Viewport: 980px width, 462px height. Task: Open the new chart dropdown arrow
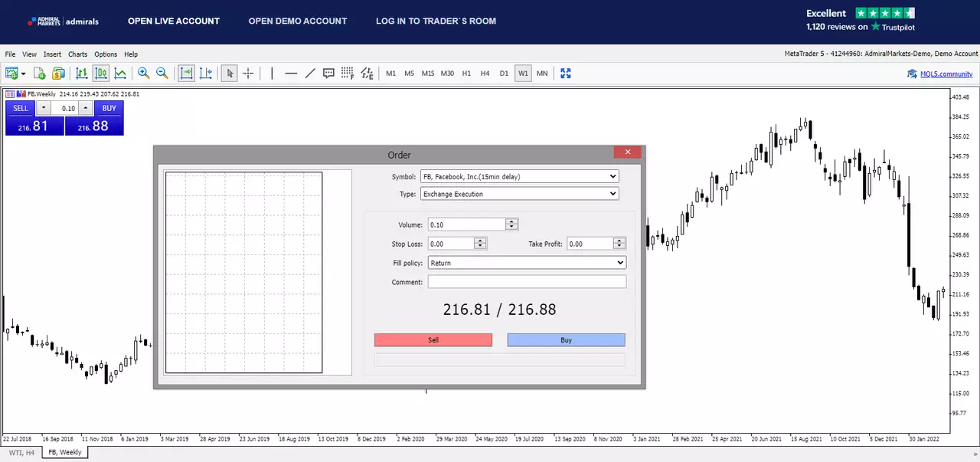(24, 74)
